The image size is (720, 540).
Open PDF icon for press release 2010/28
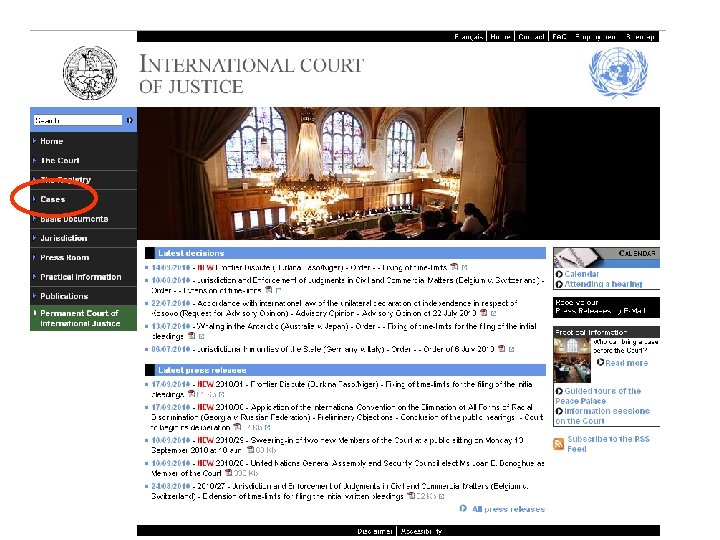[x=228, y=472]
